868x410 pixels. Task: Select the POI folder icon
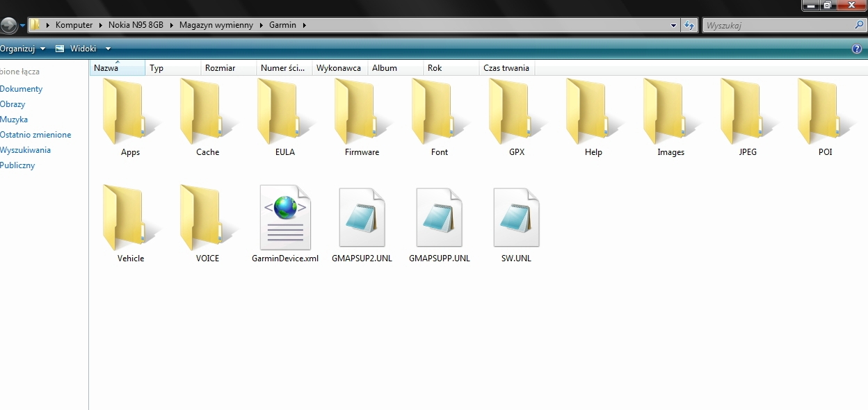(825, 111)
